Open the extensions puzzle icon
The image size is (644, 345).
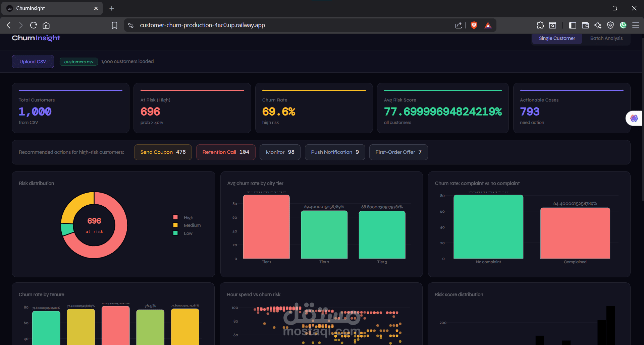540,25
